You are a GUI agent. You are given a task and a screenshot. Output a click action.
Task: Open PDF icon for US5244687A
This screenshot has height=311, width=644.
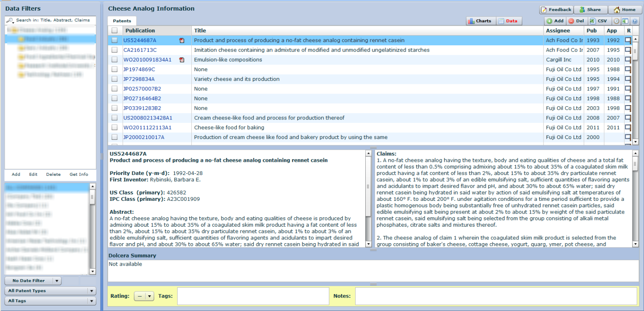pos(182,40)
